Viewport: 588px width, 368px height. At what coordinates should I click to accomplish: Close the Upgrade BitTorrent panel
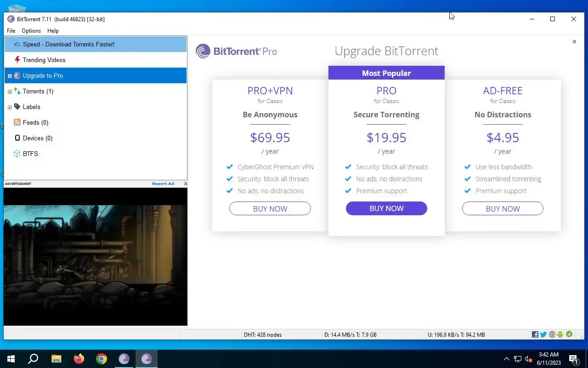(574, 42)
